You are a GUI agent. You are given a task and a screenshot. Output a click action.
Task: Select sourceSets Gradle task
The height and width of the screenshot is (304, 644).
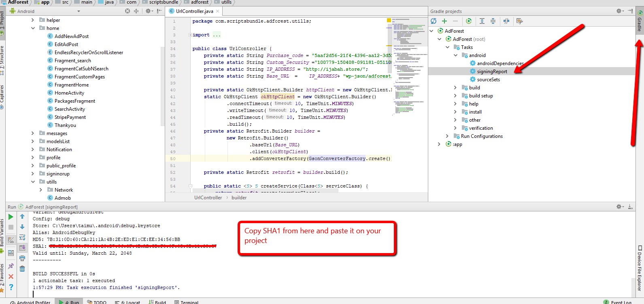tap(485, 80)
